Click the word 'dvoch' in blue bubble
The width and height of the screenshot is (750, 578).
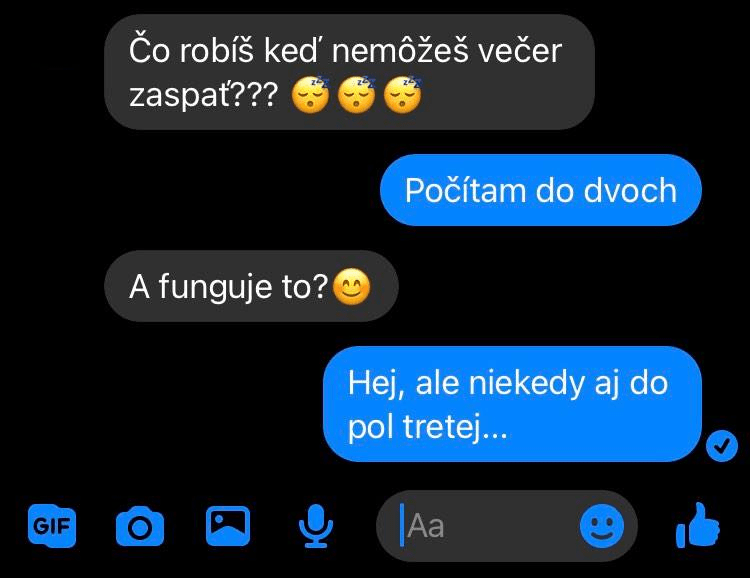630,190
